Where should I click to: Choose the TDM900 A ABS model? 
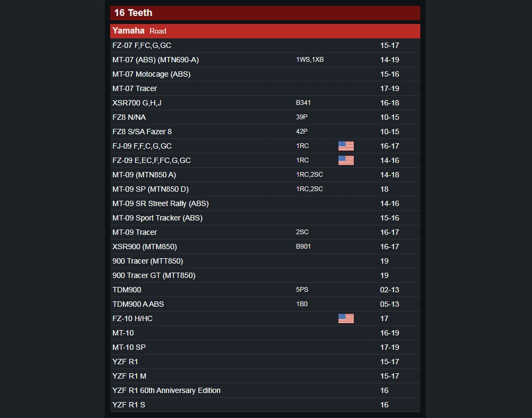138,304
